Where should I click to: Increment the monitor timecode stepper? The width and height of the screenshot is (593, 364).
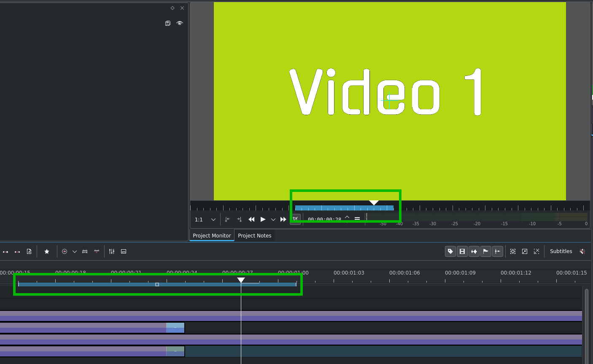(x=347, y=217)
